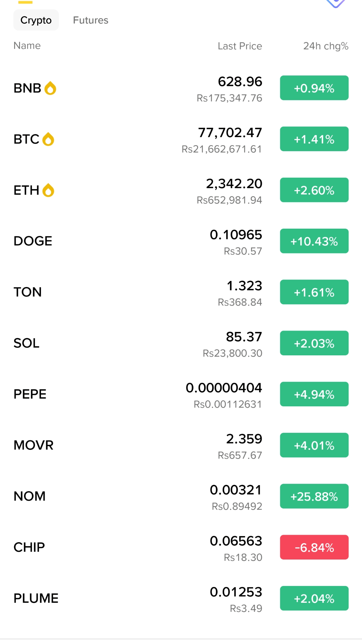Sort the list by Name column
Viewport: 362px width, 644px height.
click(27, 46)
